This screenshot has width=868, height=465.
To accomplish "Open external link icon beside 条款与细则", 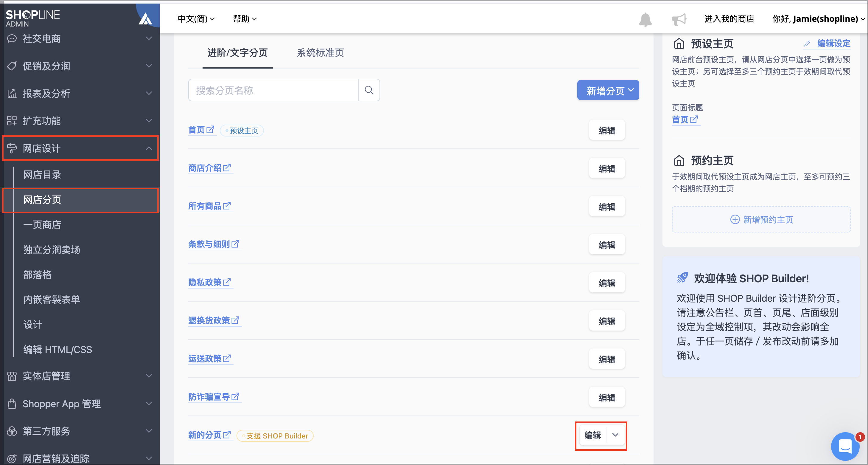I will (x=236, y=244).
